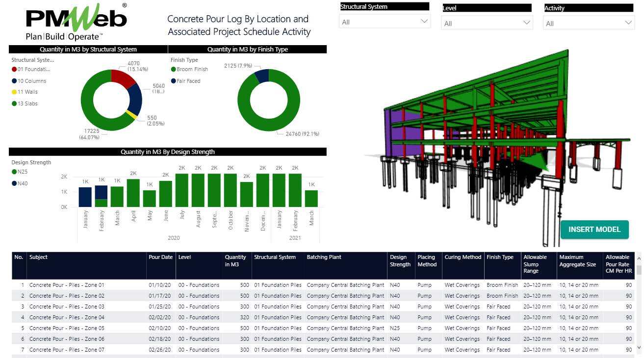
Task: Select the Broom Finish legend marker
Action: [173, 69]
